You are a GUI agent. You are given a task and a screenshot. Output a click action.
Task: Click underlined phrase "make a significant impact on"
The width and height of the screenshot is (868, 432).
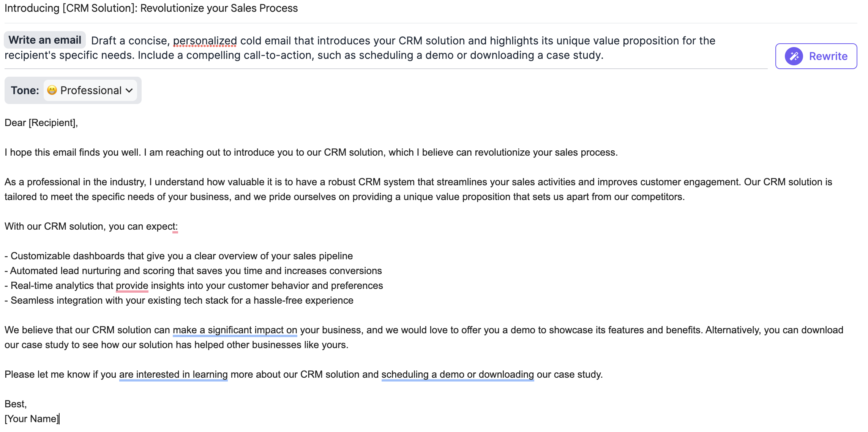(x=235, y=330)
